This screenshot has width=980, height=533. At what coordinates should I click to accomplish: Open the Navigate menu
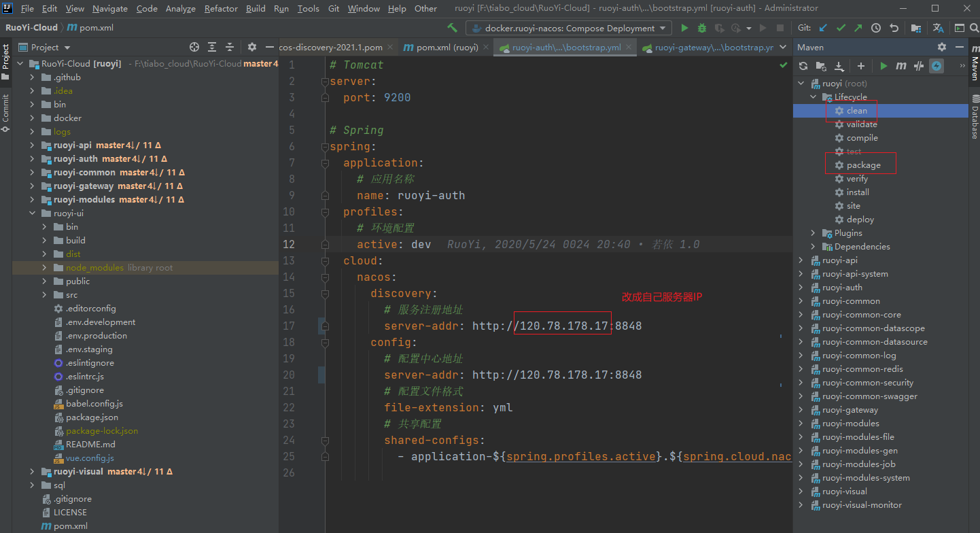(x=110, y=9)
